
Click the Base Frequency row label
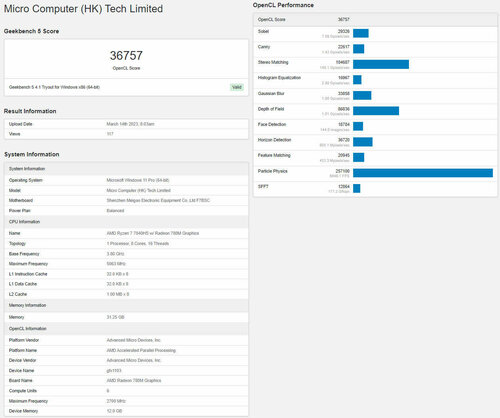(24, 254)
